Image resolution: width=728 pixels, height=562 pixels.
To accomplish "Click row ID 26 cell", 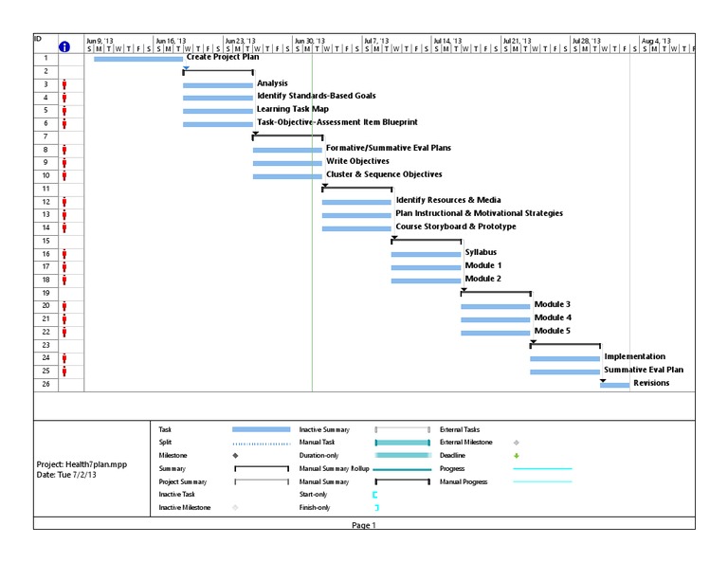I will [45, 384].
